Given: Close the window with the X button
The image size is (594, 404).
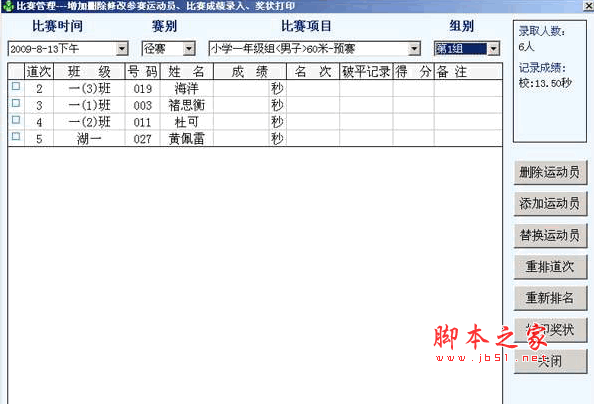Looking at the screenshot, I should pos(588,6).
